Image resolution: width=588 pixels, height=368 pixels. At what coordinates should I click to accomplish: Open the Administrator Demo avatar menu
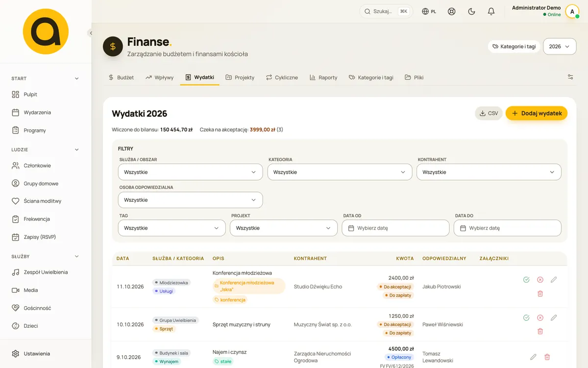[x=572, y=11]
